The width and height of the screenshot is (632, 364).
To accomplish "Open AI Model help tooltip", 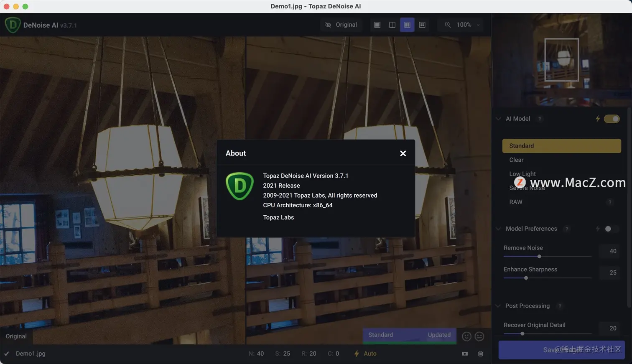I will click(540, 119).
